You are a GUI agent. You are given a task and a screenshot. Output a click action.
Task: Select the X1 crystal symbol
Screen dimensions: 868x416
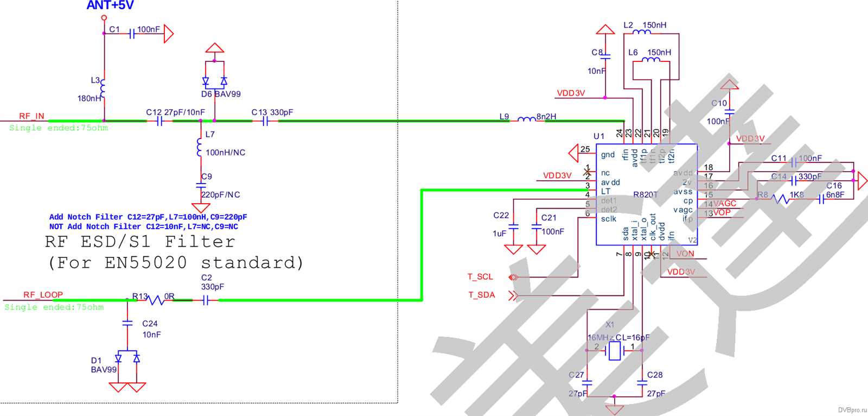[x=615, y=351]
